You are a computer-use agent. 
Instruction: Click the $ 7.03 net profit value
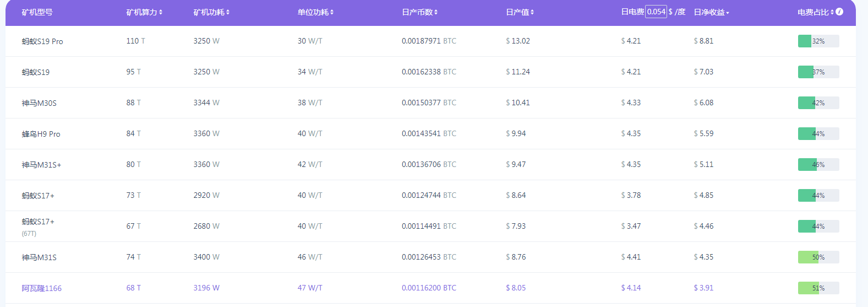703,72
